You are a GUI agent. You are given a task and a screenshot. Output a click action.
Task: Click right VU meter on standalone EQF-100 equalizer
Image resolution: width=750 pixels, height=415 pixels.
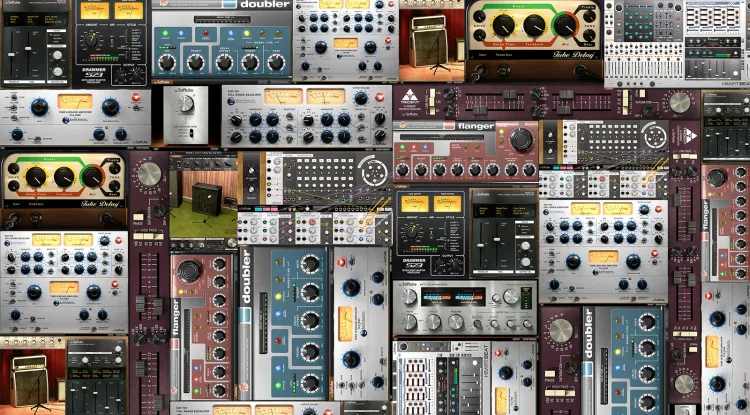325,96
